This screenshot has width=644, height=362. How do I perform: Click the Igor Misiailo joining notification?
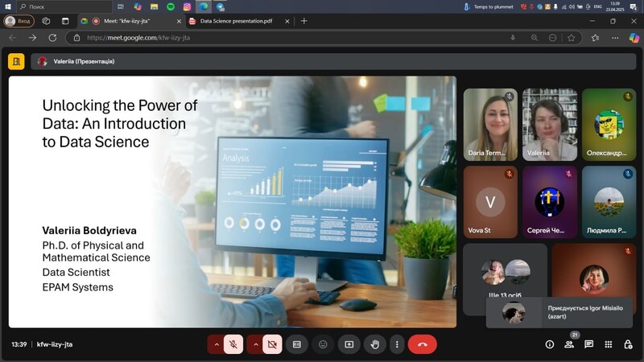tap(559, 312)
